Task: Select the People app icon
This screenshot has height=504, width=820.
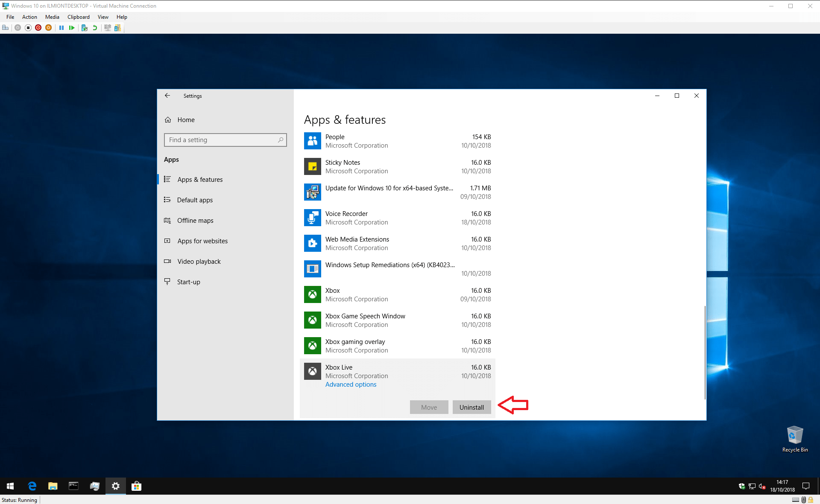Action: pyautogui.click(x=313, y=141)
